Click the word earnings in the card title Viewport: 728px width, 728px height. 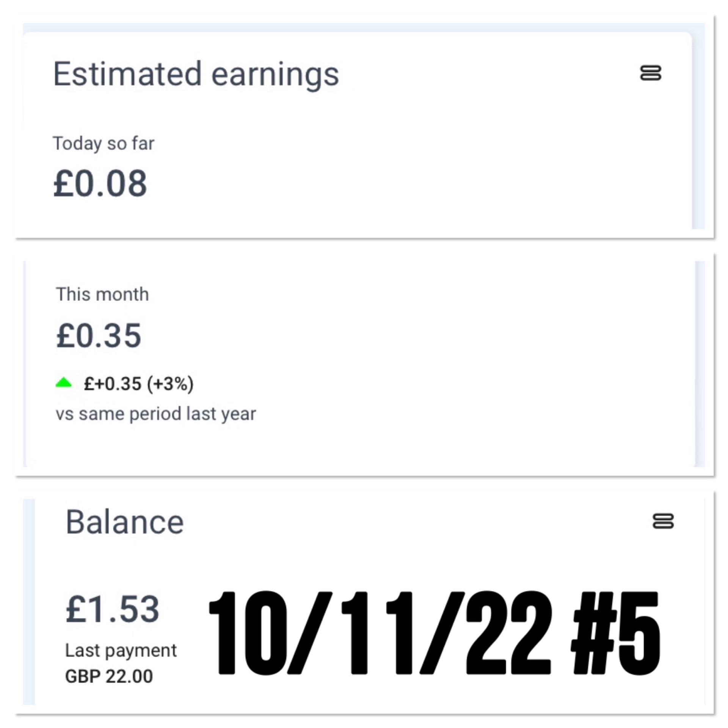coord(275,74)
